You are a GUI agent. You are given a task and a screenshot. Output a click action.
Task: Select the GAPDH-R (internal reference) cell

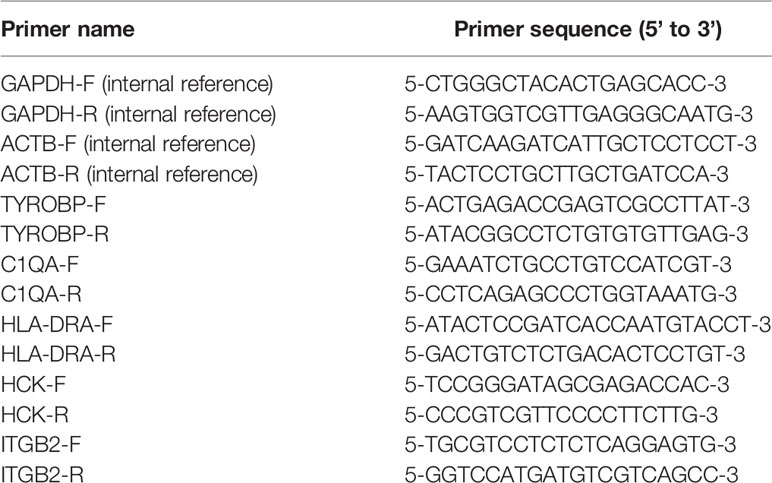(x=138, y=114)
